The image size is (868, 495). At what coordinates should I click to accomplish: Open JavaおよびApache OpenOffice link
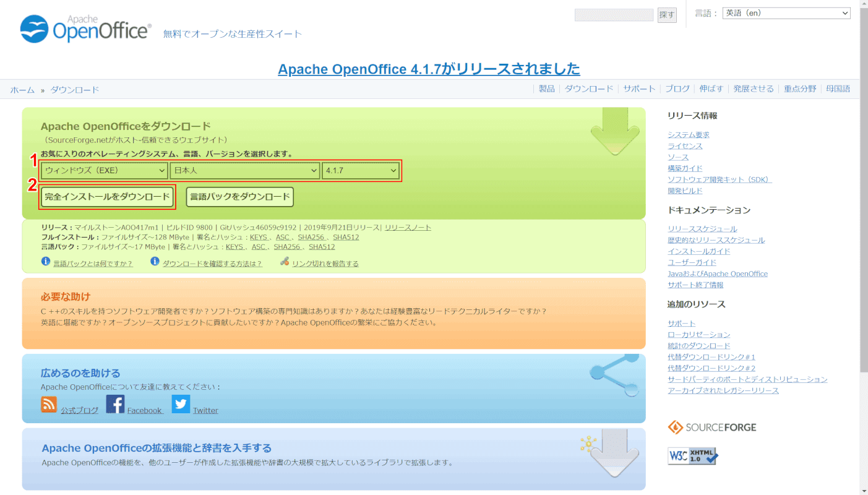(x=718, y=273)
